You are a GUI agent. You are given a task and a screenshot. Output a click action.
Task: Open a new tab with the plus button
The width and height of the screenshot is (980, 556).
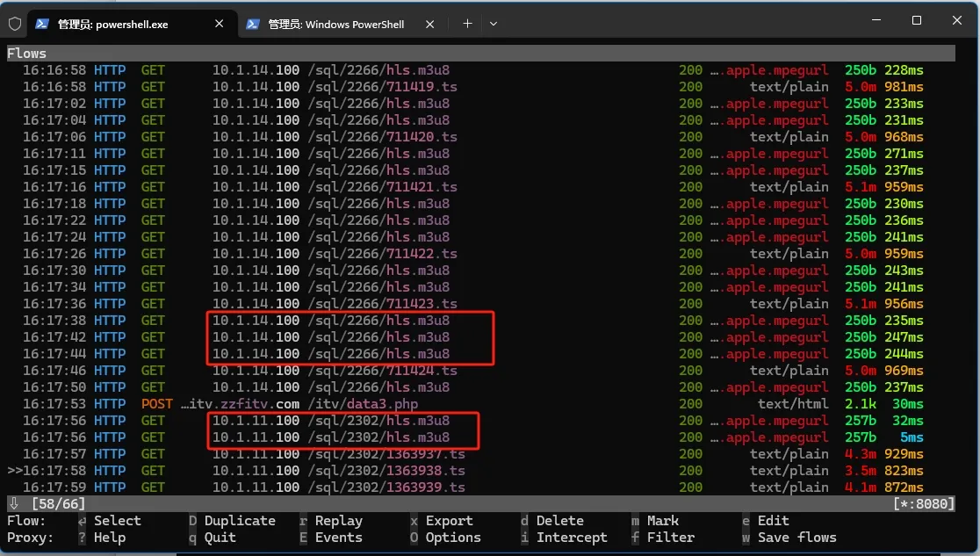pyautogui.click(x=467, y=24)
